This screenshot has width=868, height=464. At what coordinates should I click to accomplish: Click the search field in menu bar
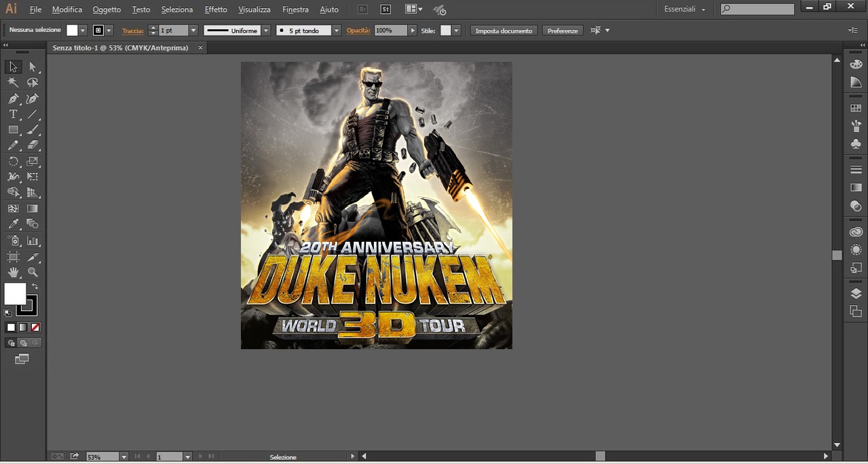[757, 9]
